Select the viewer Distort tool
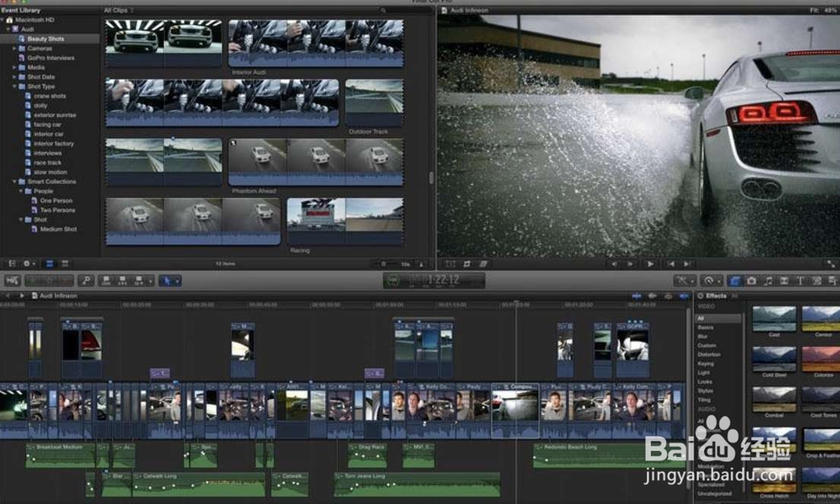Screen dimensions: 840x504 [x=483, y=264]
